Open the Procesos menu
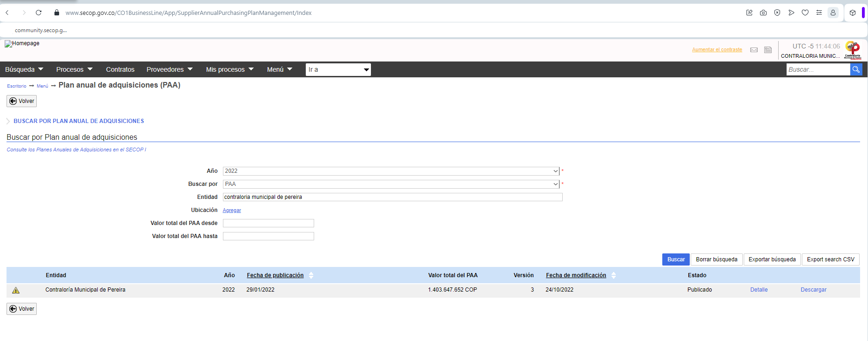This screenshot has height=341, width=868. pos(74,69)
